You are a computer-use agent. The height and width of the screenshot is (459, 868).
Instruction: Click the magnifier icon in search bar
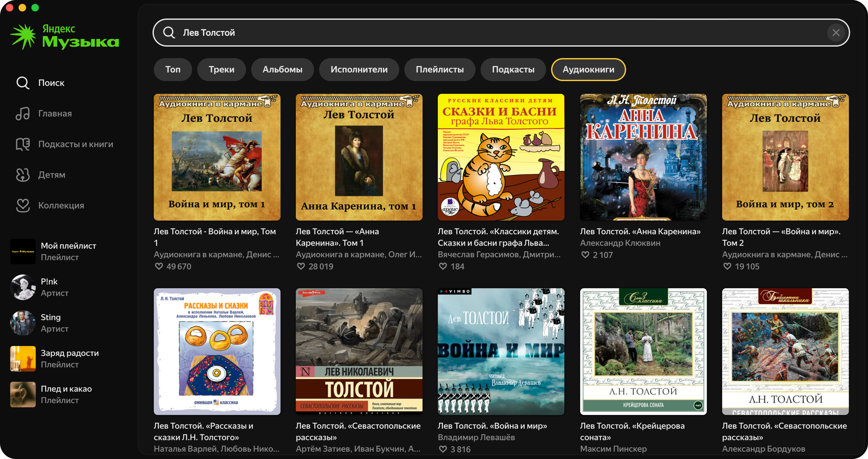[169, 33]
